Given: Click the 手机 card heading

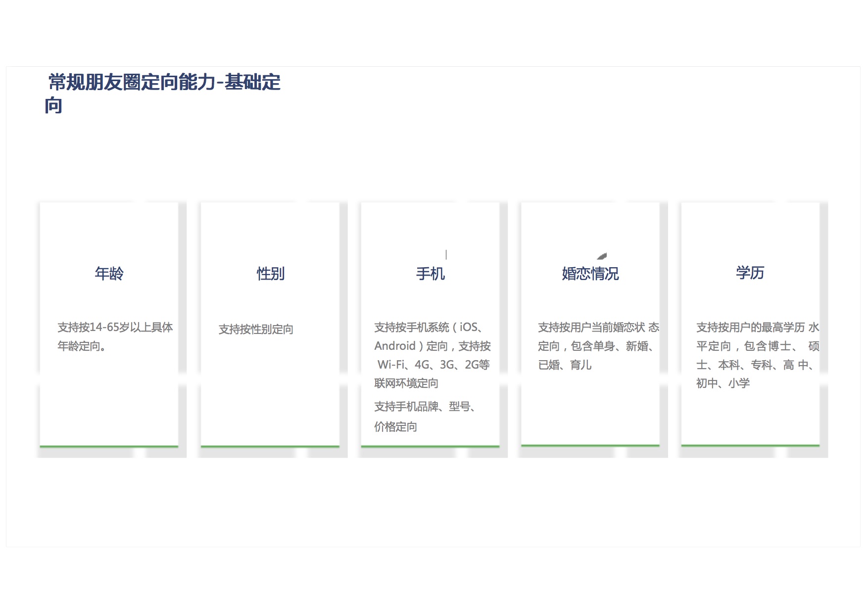Looking at the screenshot, I should (430, 273).
